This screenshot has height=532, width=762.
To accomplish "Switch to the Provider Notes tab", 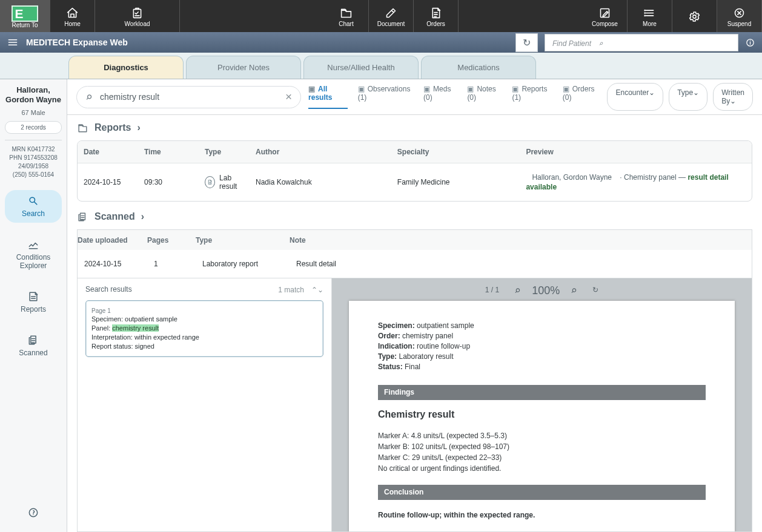I will pyautogui.click(x=244, y=67).
